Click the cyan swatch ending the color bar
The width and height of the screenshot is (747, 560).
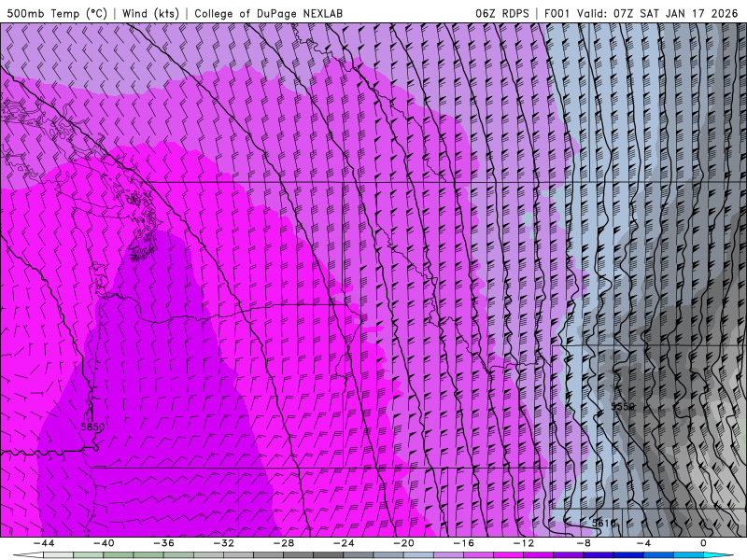[x=718, y=555]
